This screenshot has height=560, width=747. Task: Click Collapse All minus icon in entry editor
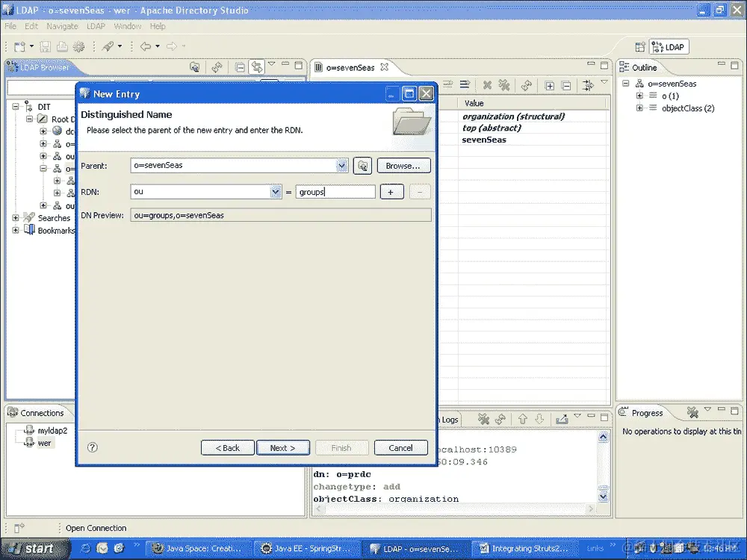pyautogui.click(x=566, y=86)
